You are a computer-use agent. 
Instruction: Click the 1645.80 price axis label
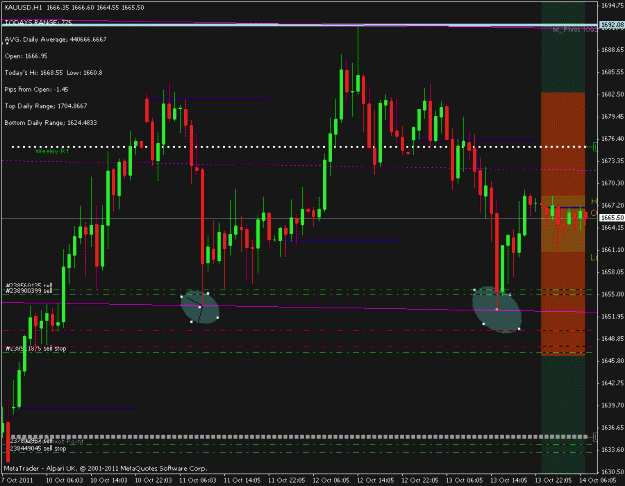point(612,360)
